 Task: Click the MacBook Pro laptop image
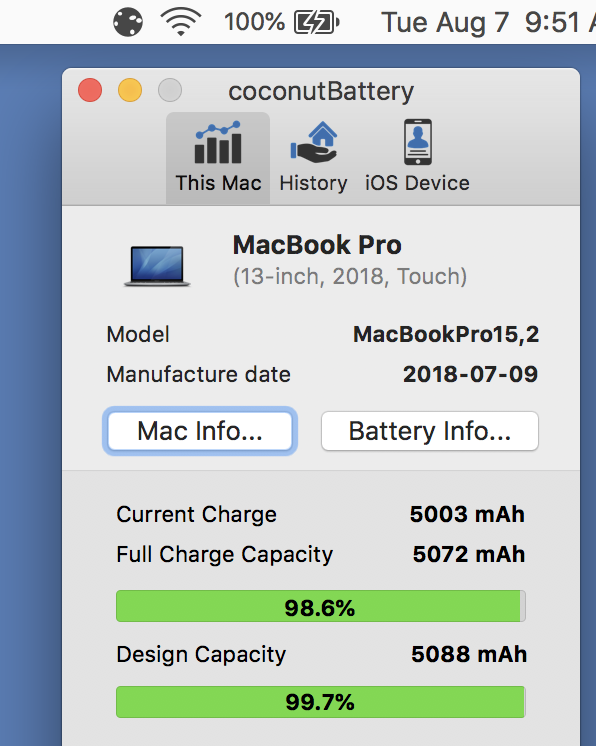pyautogui.click(x=157, y=266)
